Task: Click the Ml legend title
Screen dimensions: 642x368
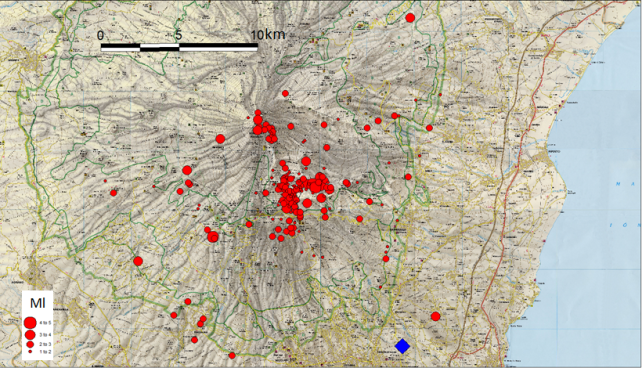Action: (38, 303)
